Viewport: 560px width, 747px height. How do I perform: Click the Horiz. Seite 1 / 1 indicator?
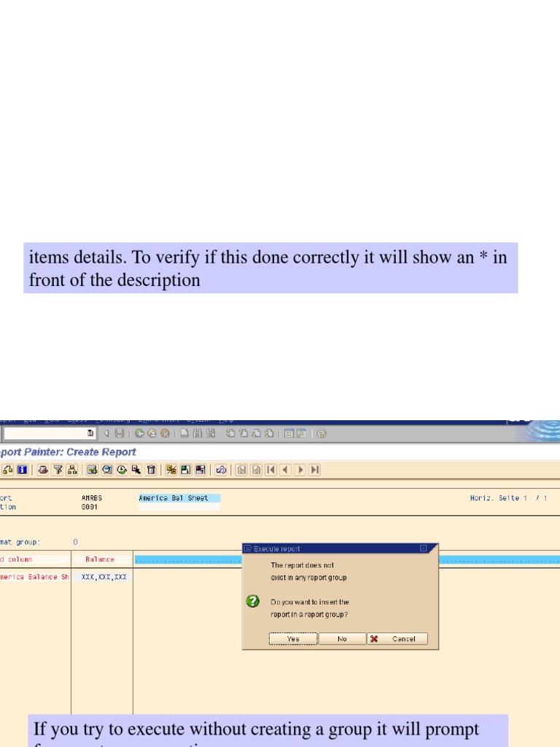click(x=508, y=498)
